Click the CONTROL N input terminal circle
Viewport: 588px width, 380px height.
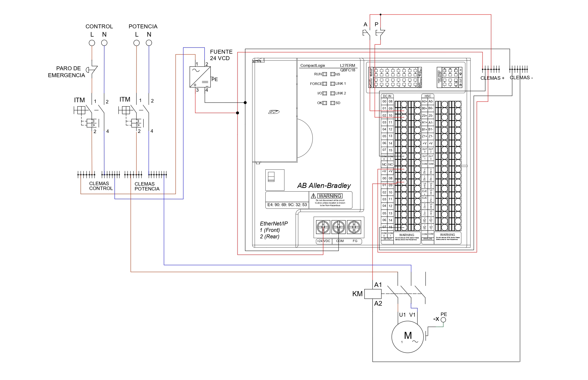pos(104,43)
